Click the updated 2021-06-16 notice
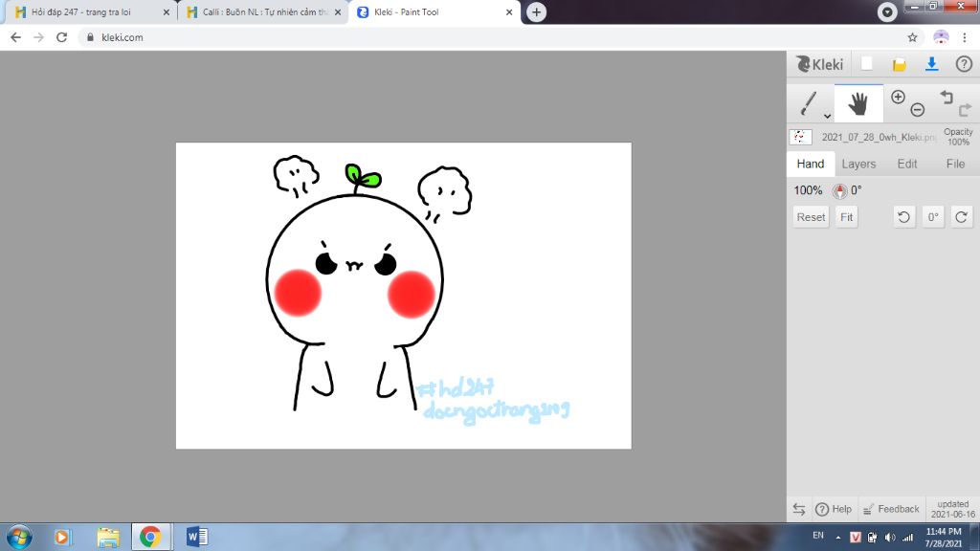Image resolution: width=980 pixels, height=551 pixels. (952, 509)
